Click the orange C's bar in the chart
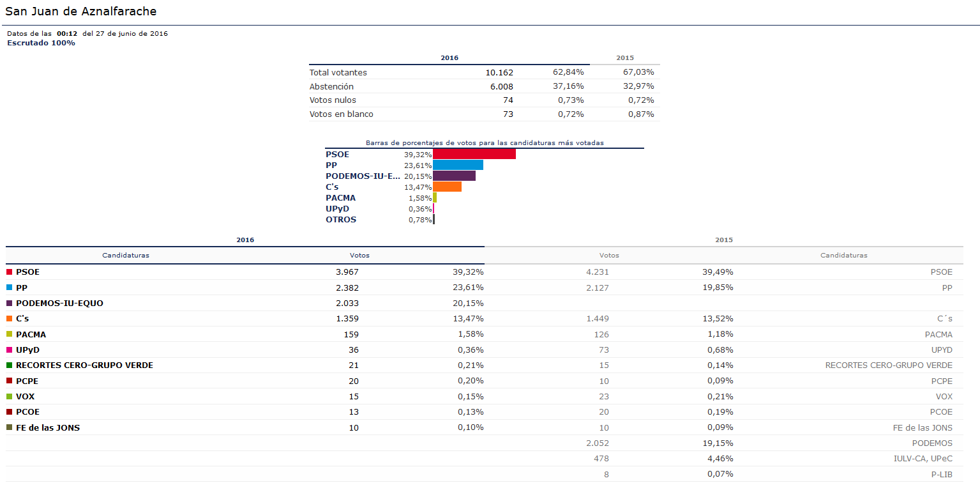Screen dimensions: 980x499 (447, 187)
